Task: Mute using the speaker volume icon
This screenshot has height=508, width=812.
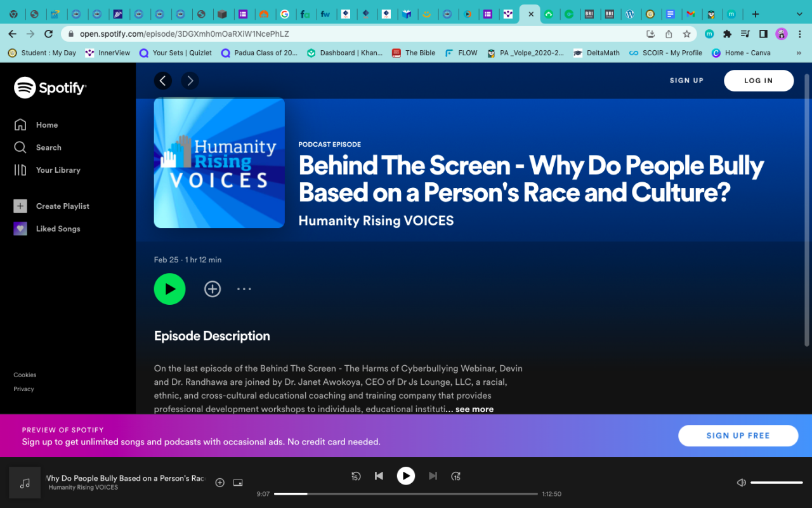Action: [x=741, y=483]
